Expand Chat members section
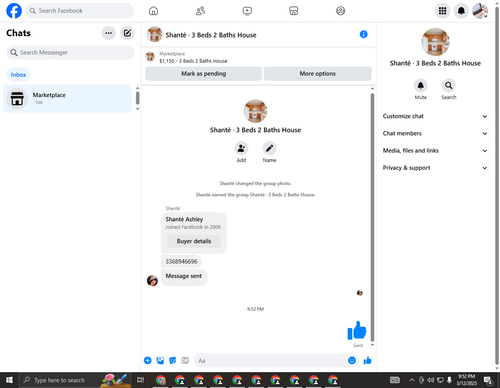 435,133
